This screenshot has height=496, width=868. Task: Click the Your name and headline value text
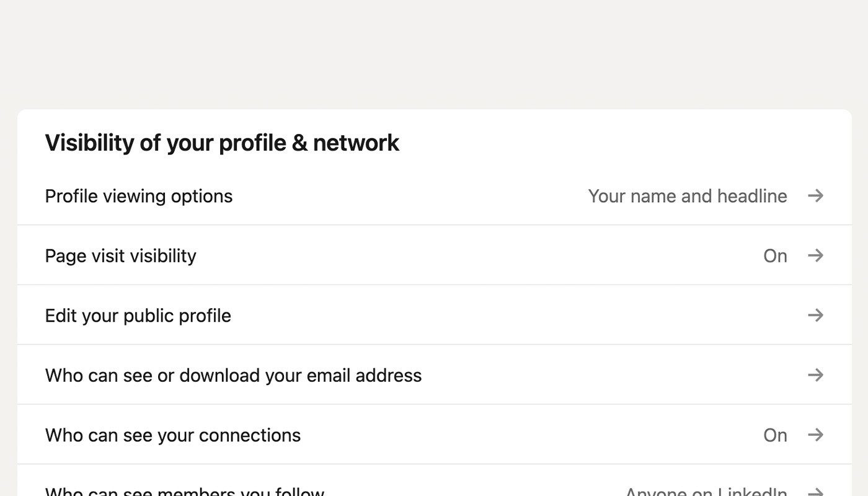688,195
